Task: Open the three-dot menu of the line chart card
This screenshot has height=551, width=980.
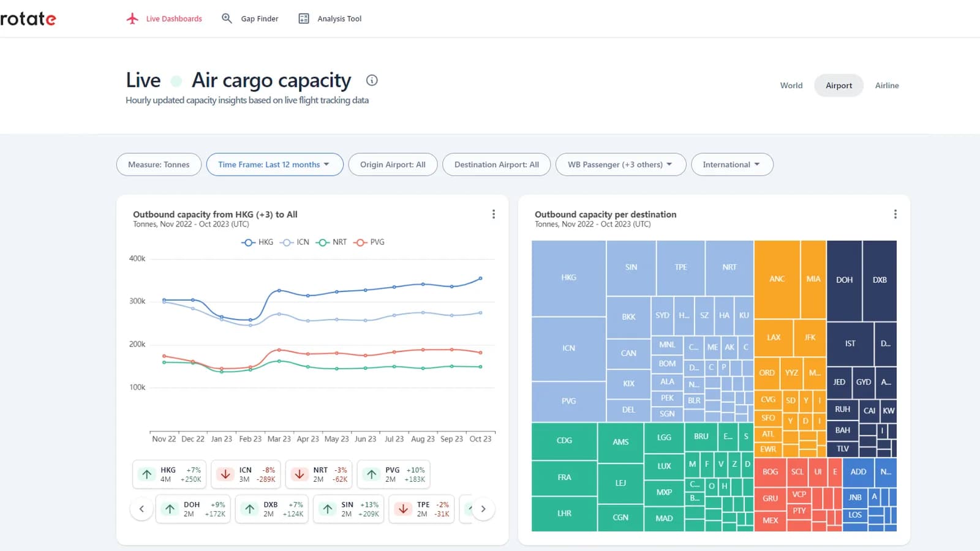Action: click(x=494, y=214)
